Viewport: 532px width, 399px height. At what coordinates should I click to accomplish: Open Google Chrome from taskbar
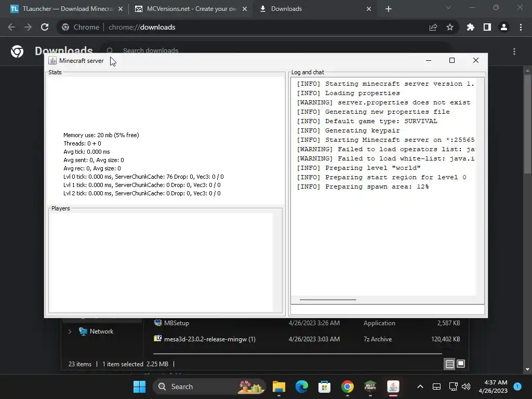347,387
